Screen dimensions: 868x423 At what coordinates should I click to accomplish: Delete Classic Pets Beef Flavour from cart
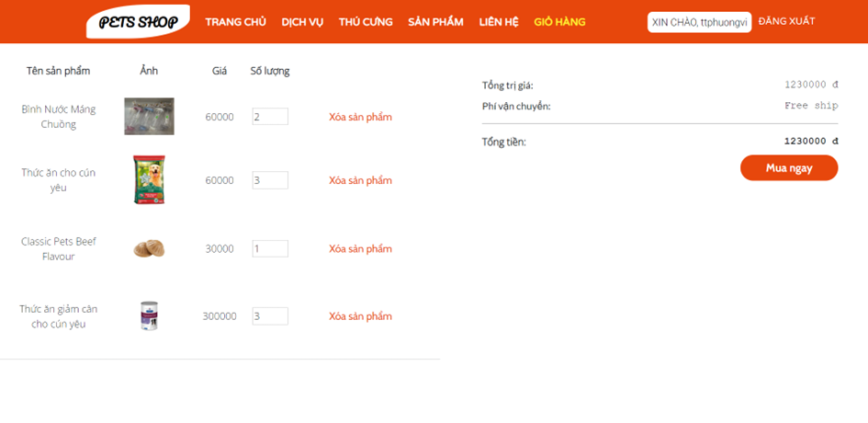click(360, 248)
